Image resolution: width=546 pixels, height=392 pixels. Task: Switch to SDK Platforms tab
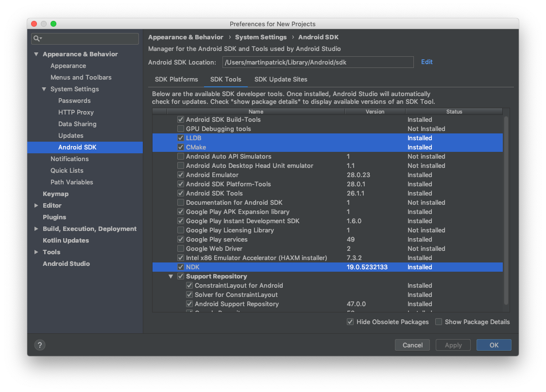click(176, 79)
